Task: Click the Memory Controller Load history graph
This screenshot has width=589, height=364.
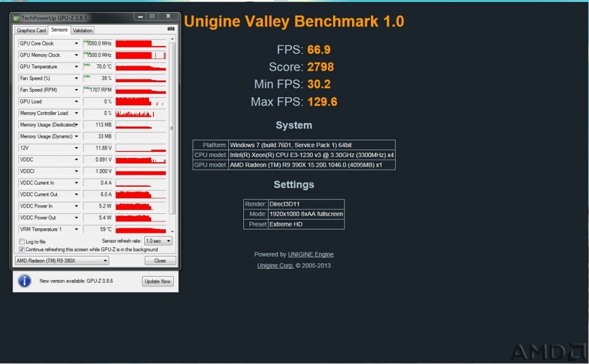Action: tap(141, 113)
